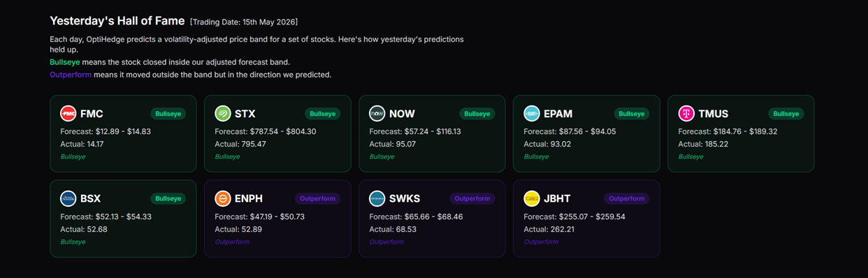Click the Outperform badge on SWKS card
The image size is (868, 278).
coord(472,198)
